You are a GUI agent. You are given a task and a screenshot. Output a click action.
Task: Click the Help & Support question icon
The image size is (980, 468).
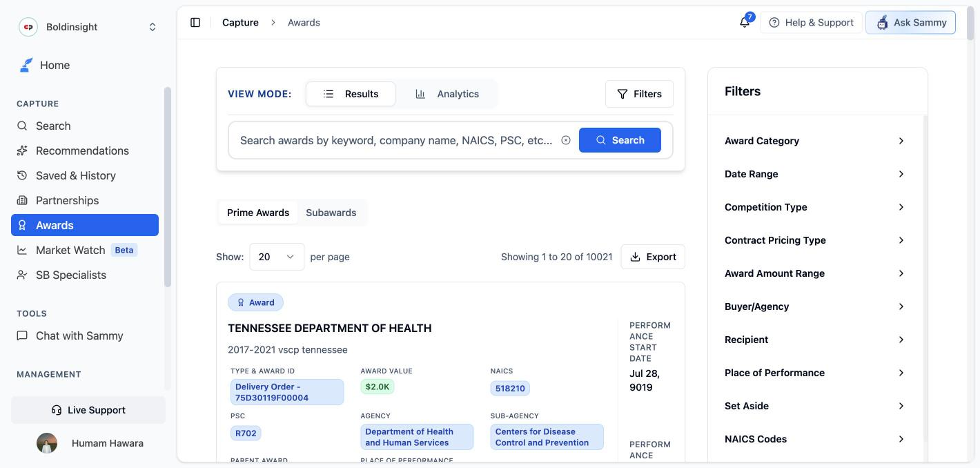(774, 23)
